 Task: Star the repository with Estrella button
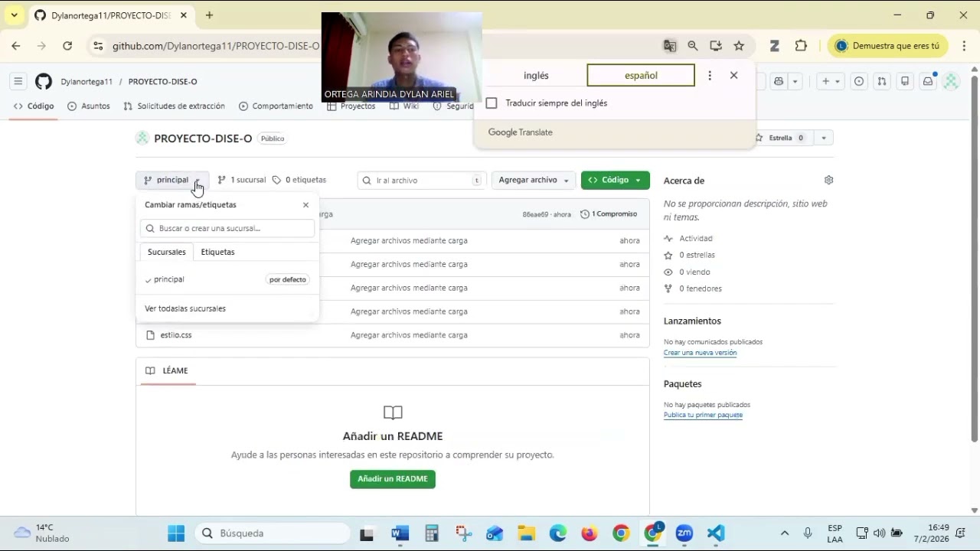(781, 138)
